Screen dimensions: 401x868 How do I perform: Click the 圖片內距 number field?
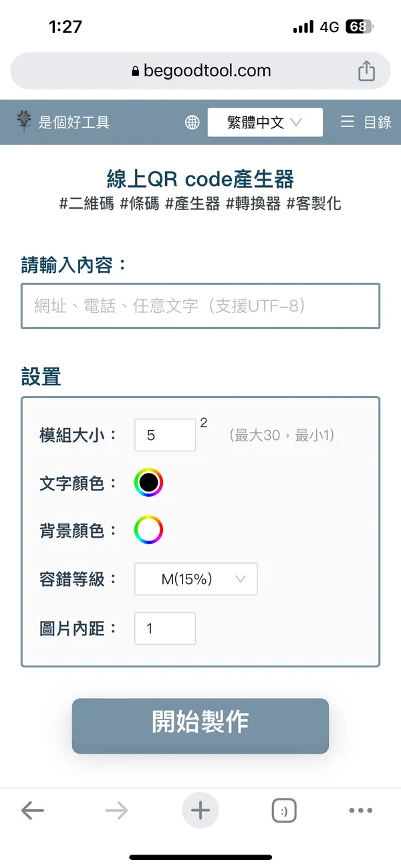coord(165,629)
